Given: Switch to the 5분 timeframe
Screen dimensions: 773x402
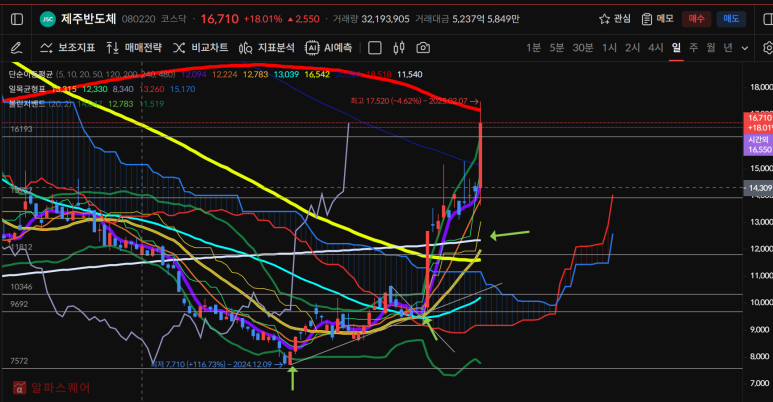Looking at the screenshot, I should (x=557, y=48).
